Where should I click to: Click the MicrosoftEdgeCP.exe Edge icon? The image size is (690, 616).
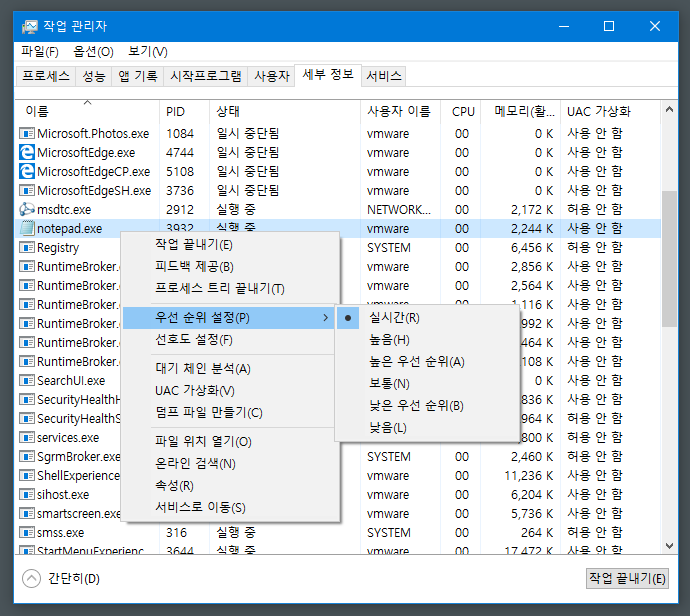pos(27,171)
